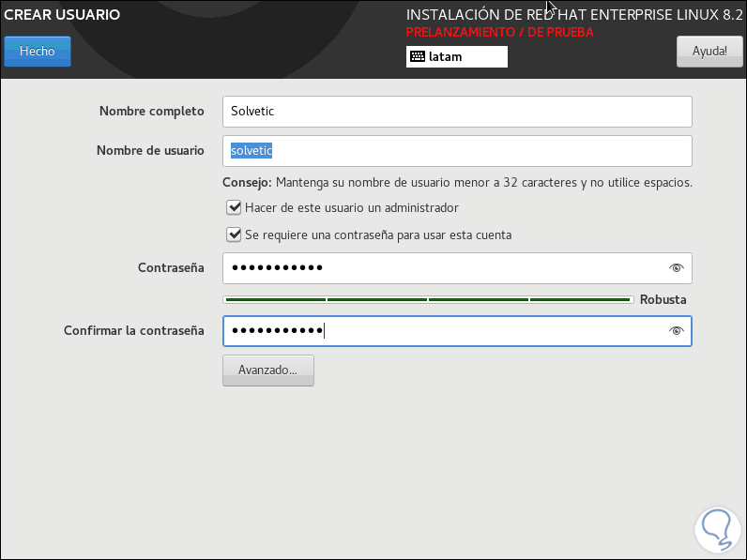Focus the Nombre completo input field
Image resolution: width=747 pixels, height=560 pixels.
457,112
